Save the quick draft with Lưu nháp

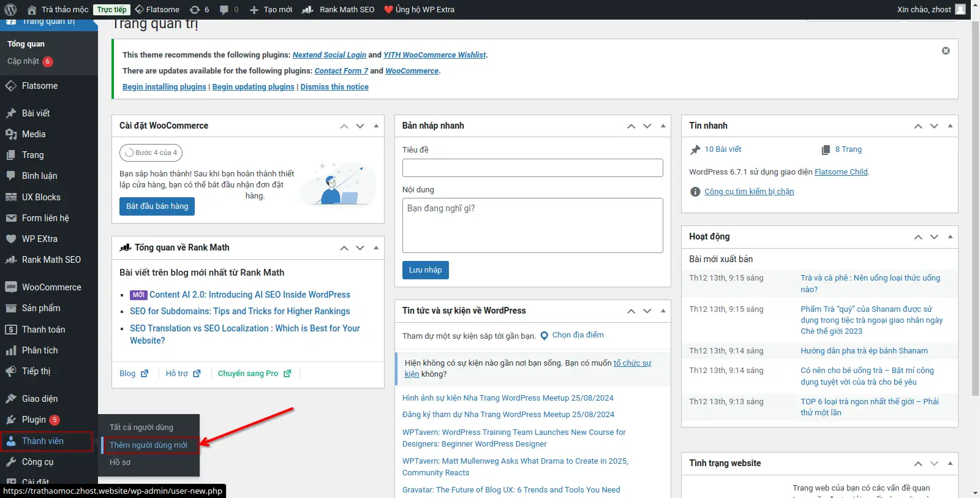[x=426, y=270]
